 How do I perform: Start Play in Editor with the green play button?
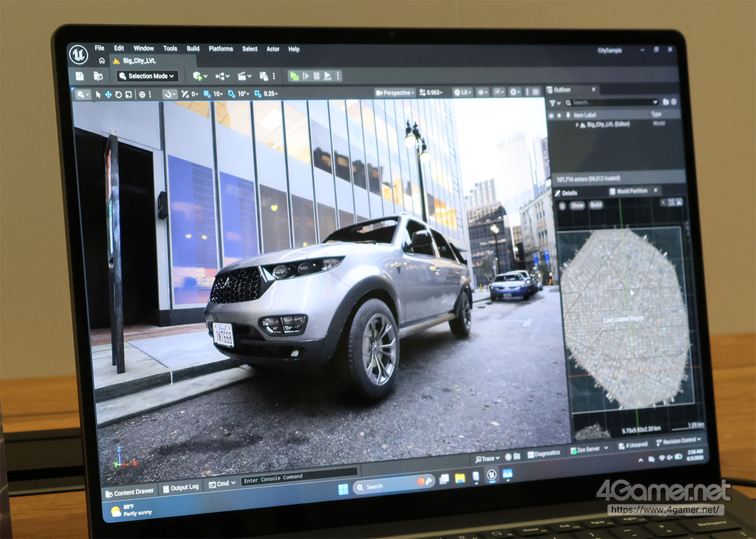[294, 76]
